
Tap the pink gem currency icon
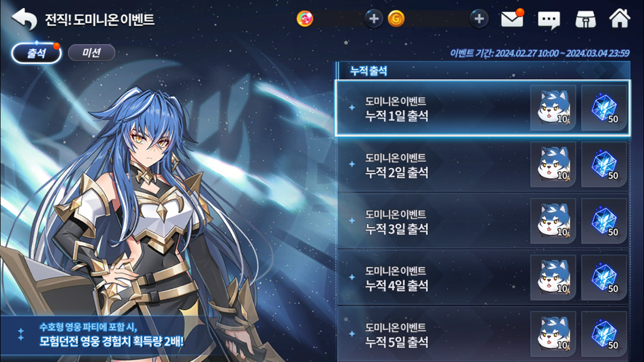(305, 19)
